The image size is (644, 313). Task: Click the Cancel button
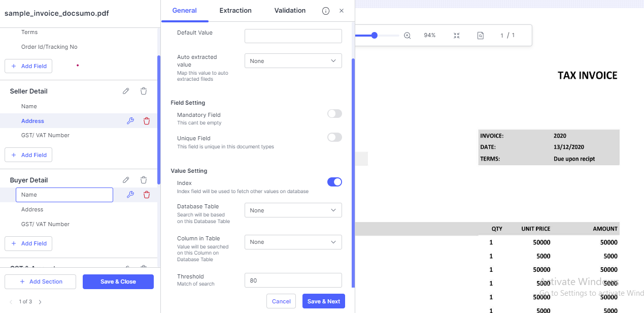281,301
